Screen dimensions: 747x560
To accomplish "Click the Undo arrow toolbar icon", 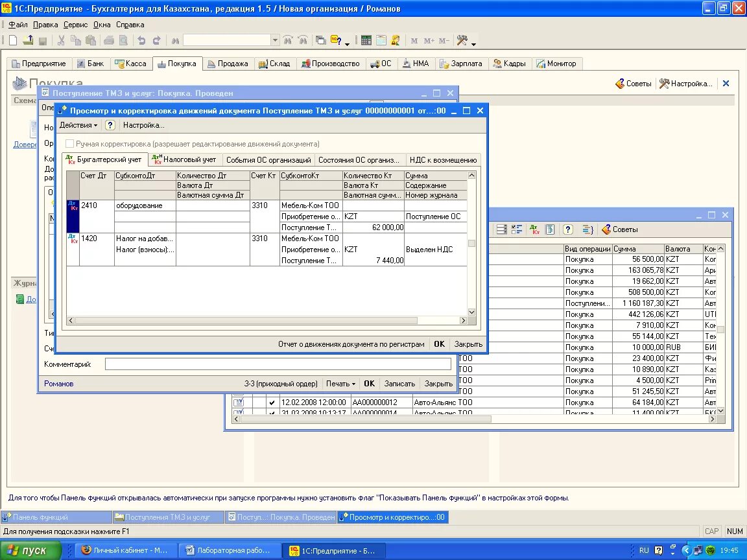I will [x=141, y=40].
